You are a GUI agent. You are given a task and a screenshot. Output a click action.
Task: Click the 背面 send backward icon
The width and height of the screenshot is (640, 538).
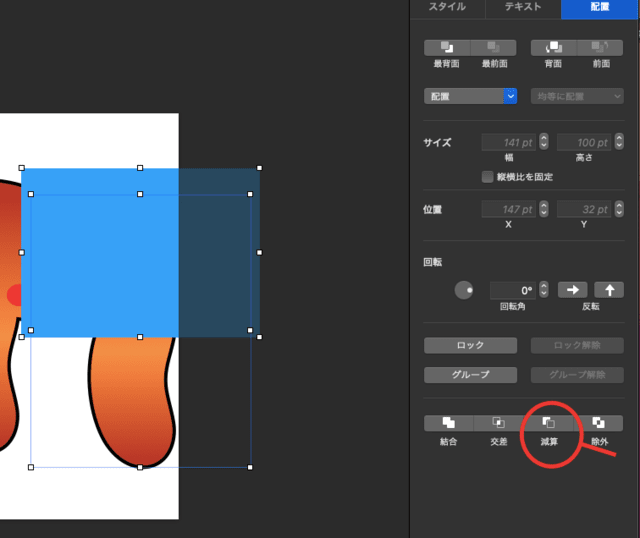coord(553,47)
